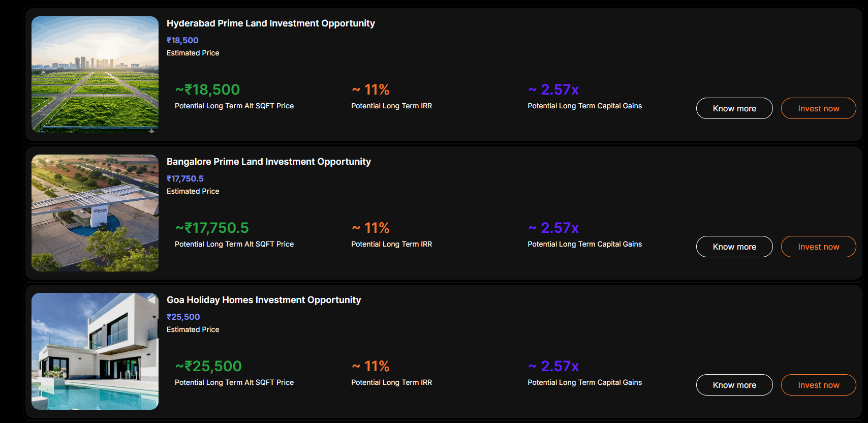
Task: Select the Bangalore aerial view thumbnail
Action: 95,213
